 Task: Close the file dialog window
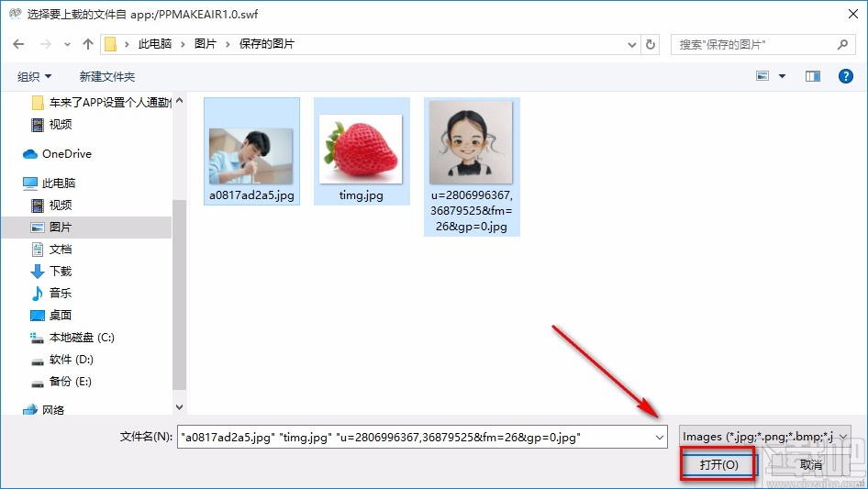coord(853,14)
